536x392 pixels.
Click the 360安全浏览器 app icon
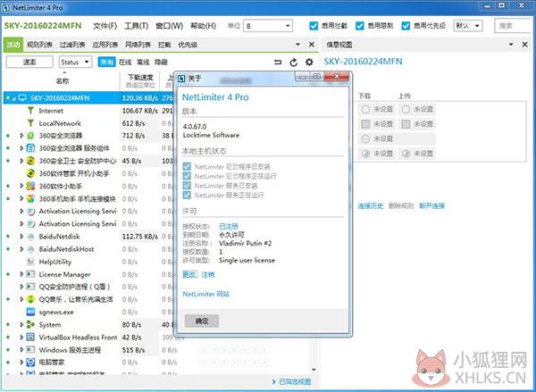[30, 136]
